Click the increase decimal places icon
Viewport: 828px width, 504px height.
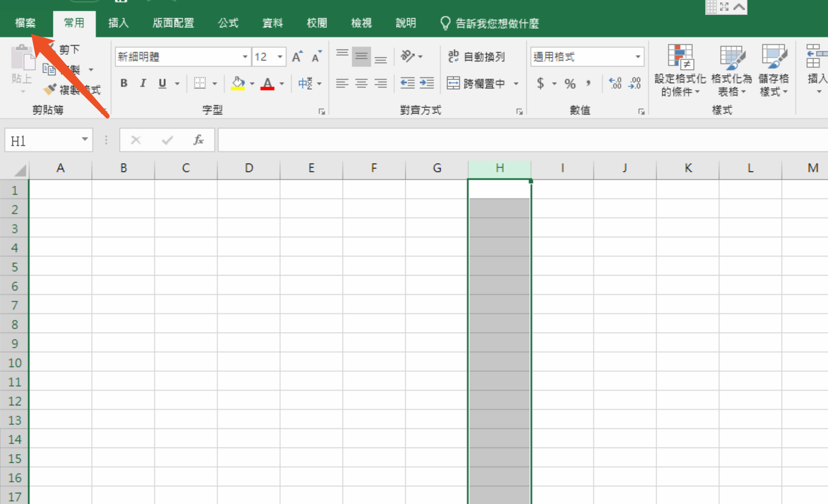pyautogui.click(x=615, y=83)
